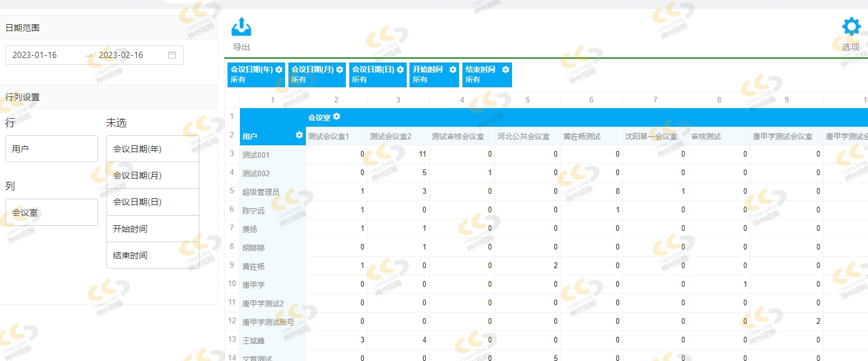The image size is (868, 361).
Task: Select 会议日期(月) in unselected list
Action: pos(153,176)
